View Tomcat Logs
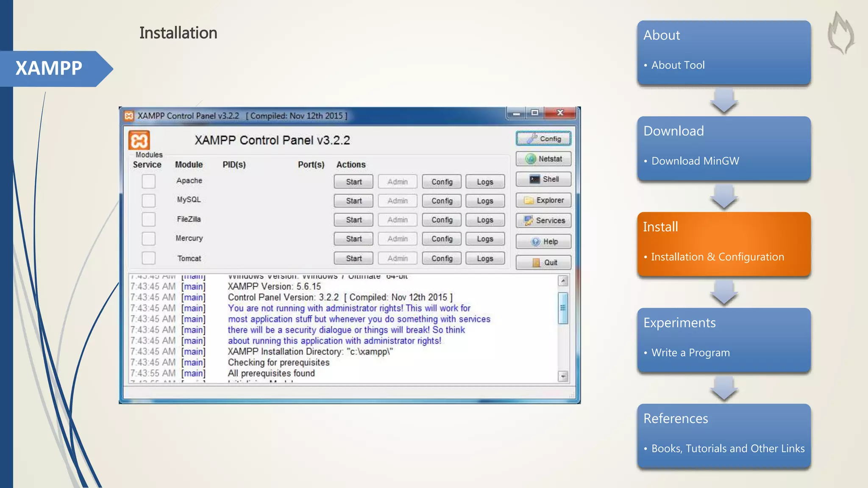 click(x=485, y=258)
